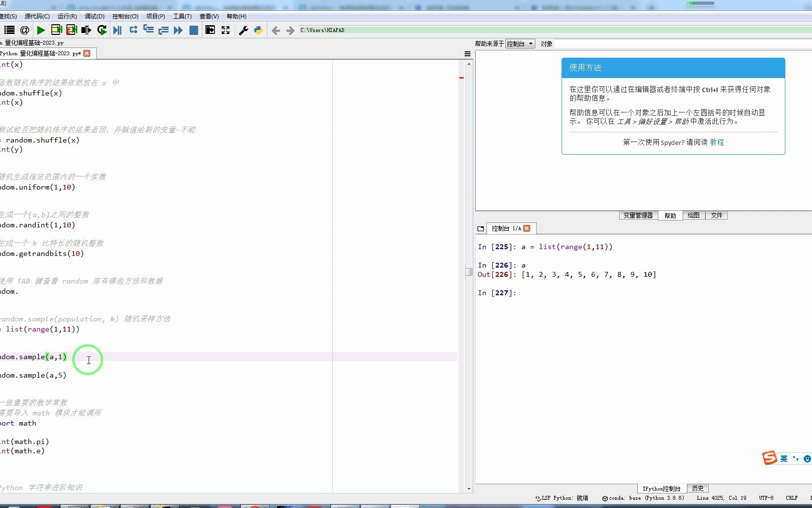
Task: Step over current line in debugger
Action: pyautogui.click(x=133, y=30)
